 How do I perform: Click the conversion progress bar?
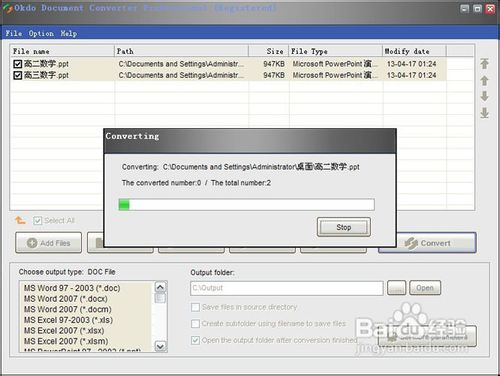246,204
